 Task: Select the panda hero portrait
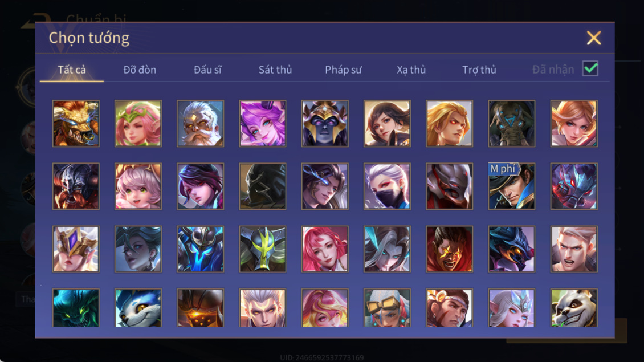click(574, 308)
